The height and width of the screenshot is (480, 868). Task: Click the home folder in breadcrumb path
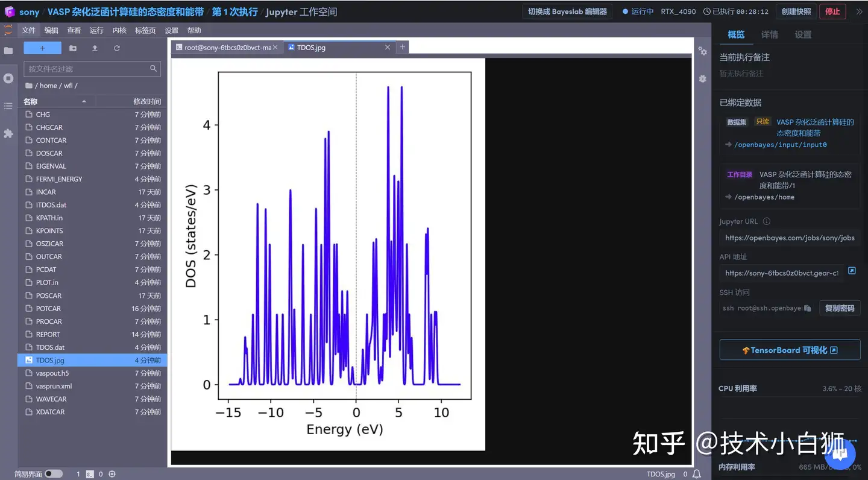tap(48, 86)
